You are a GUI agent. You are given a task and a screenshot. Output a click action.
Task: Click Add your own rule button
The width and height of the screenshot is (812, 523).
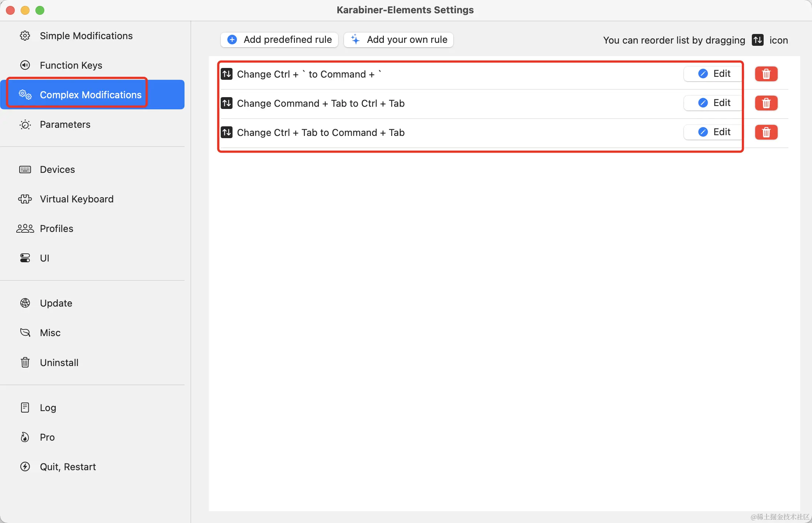coord(399,40)
